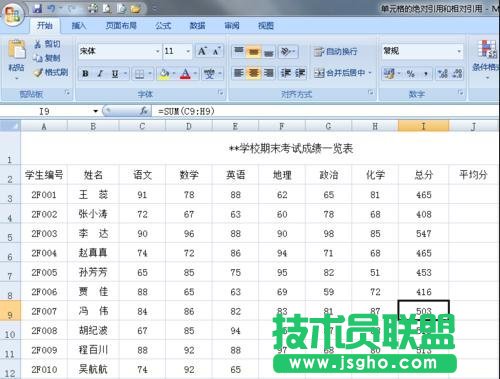
Task: Select column I header
Action: click(x=423, y=126)
